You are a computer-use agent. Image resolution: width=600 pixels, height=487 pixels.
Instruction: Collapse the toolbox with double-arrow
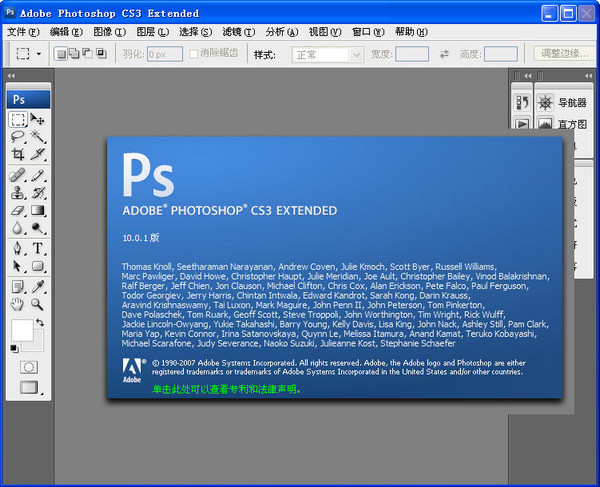[12, 77]
